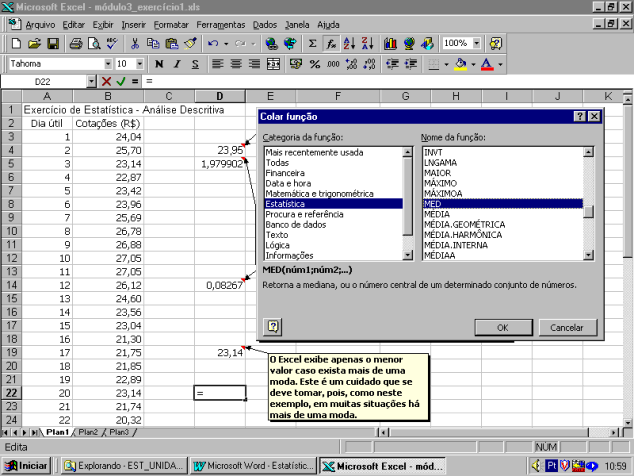Toggle Italic formatting button
This screenshot has width=635, height=476.
point(174,64)
